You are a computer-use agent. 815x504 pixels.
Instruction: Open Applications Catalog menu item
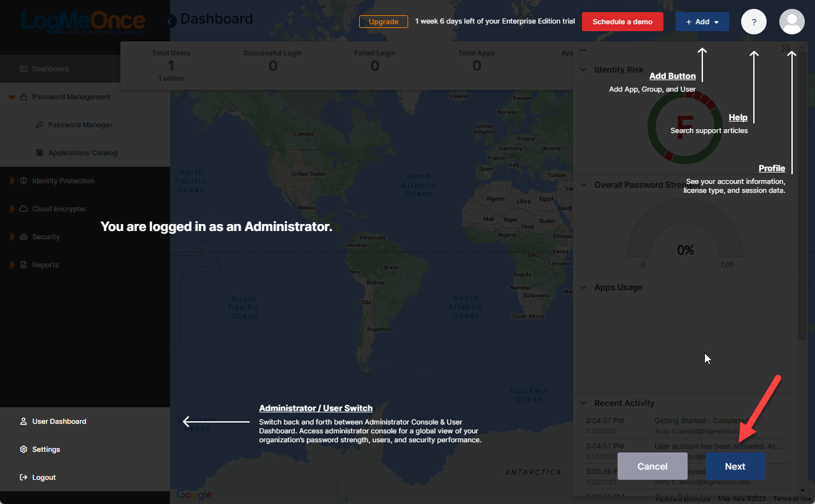[x=85, y=153]
